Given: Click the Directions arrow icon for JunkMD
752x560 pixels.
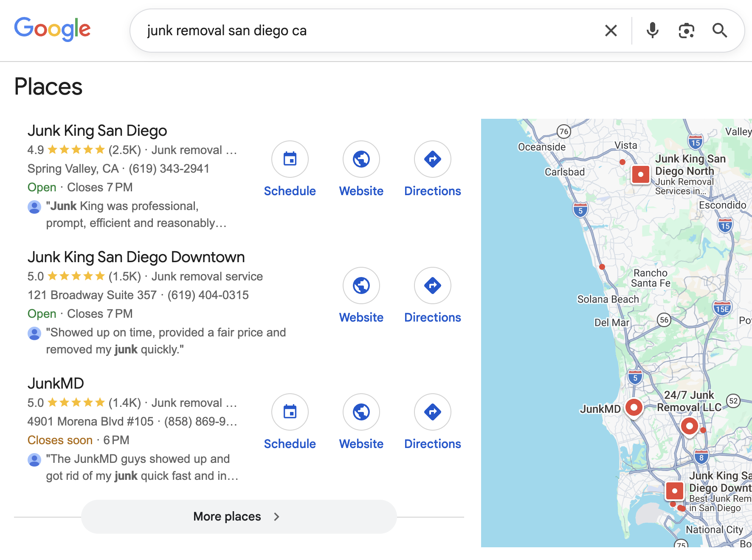Looking at the screenshot, I should tap(432, 412).
